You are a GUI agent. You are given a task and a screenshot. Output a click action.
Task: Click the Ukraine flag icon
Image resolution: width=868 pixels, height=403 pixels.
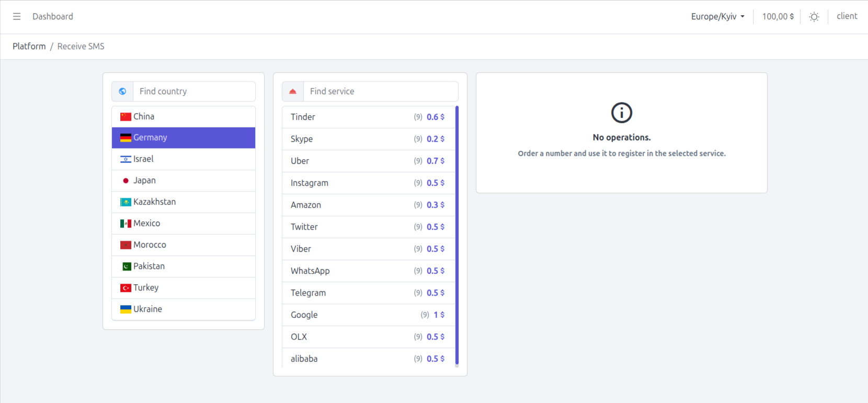pyautogui.click(x=125, y=309)
